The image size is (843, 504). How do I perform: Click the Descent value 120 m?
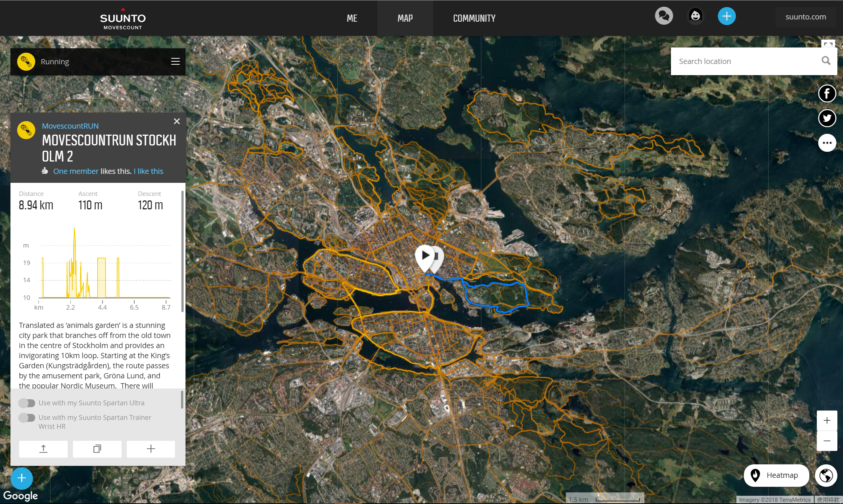[150, 205]
